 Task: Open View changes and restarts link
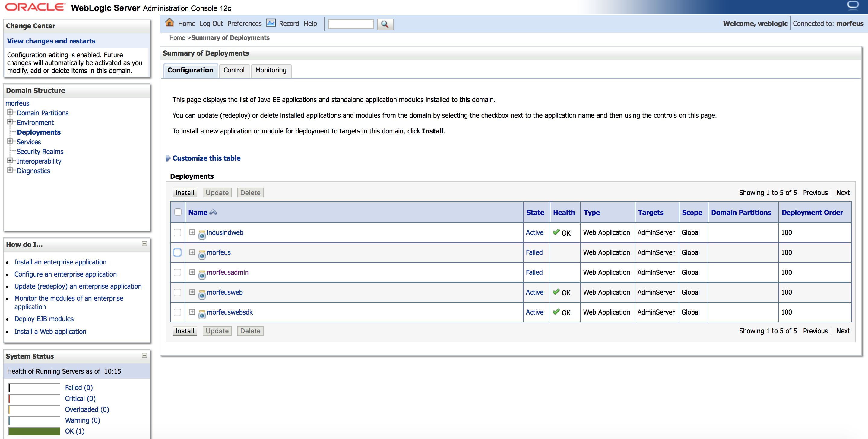click(51, 41)
